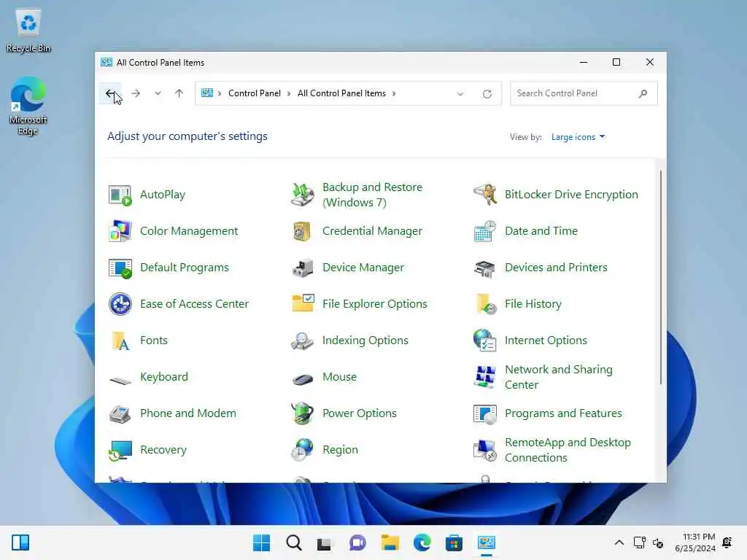Click the Phone and Modem icon
This screenshot has width=747, height=560.
120,413
